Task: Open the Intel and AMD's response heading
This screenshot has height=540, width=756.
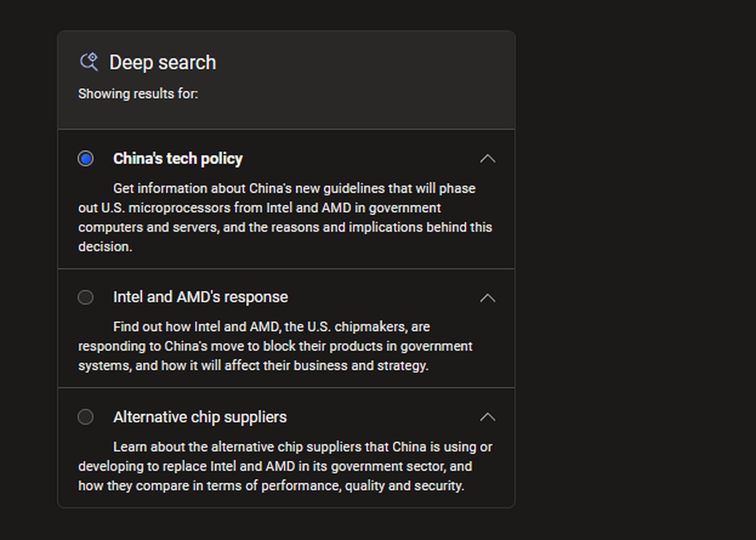Action: click(200, 297)
